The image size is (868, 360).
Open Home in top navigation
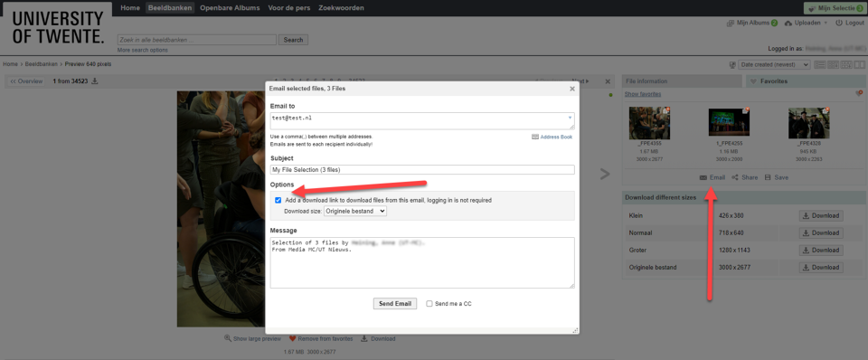click(x=130, y=8)
